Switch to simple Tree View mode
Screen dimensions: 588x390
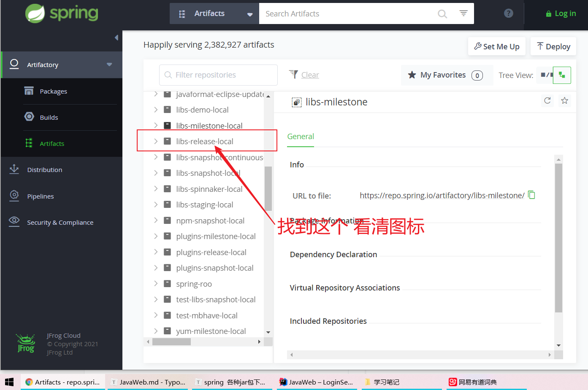tap(547, 75)
